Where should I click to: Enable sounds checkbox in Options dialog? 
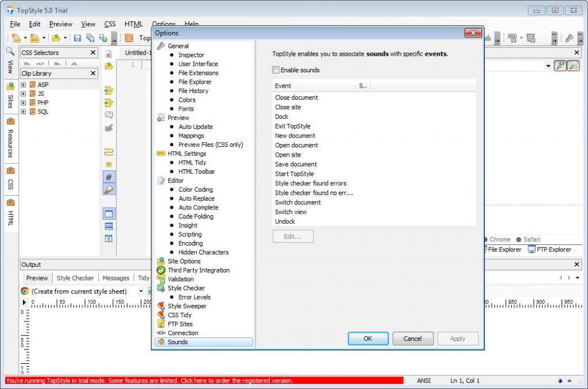(276, 69)
